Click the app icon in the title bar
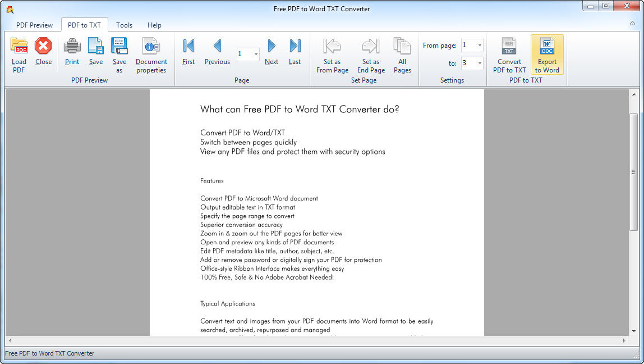Screen dimensions: 644x364 click(x=10, y=9)
